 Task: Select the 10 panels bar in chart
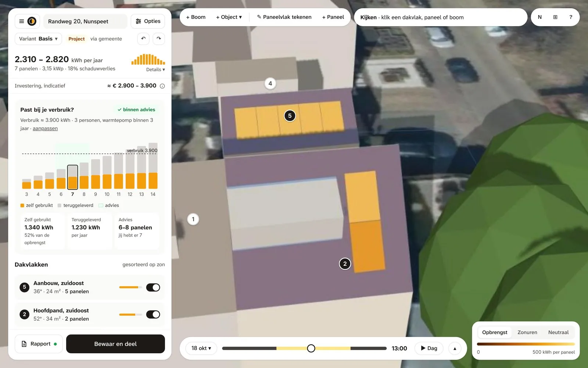tap(107, 172)
